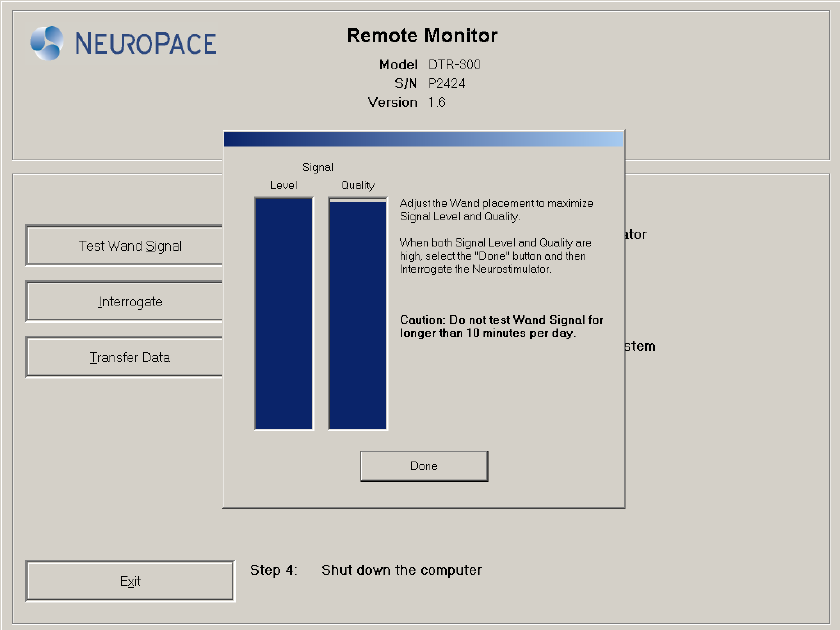Click the NeuroPace logo
This screenshot has width=840, height=630.
[x=123, y=43]
